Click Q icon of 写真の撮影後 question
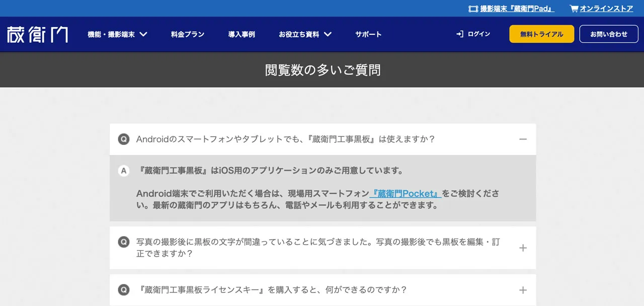This screenshot has height=306, width=644. [x=124, y=242]
